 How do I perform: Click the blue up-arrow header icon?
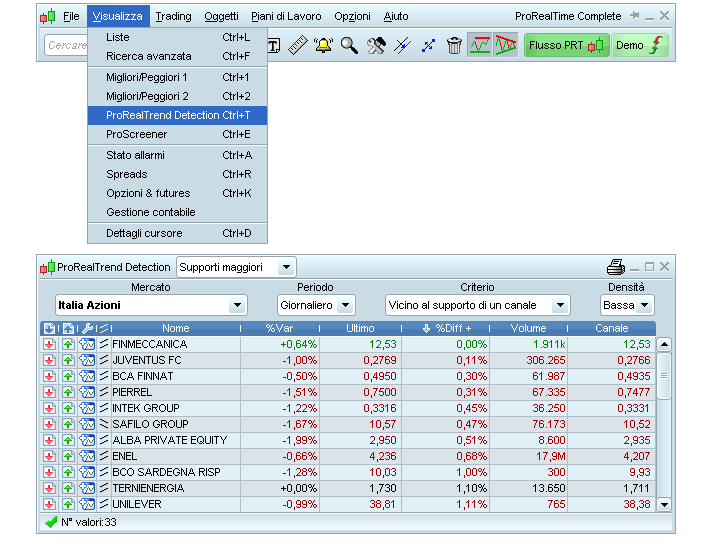(x=68, y=329)
